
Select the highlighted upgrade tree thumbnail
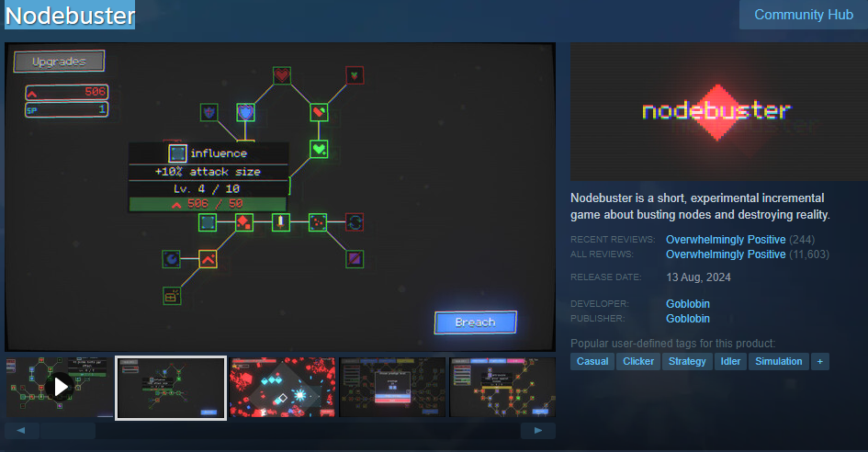(171, 388)
